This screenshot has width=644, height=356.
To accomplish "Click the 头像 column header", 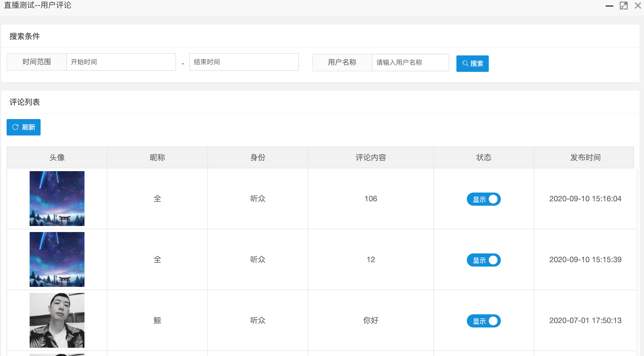I will tap(57, 157).
